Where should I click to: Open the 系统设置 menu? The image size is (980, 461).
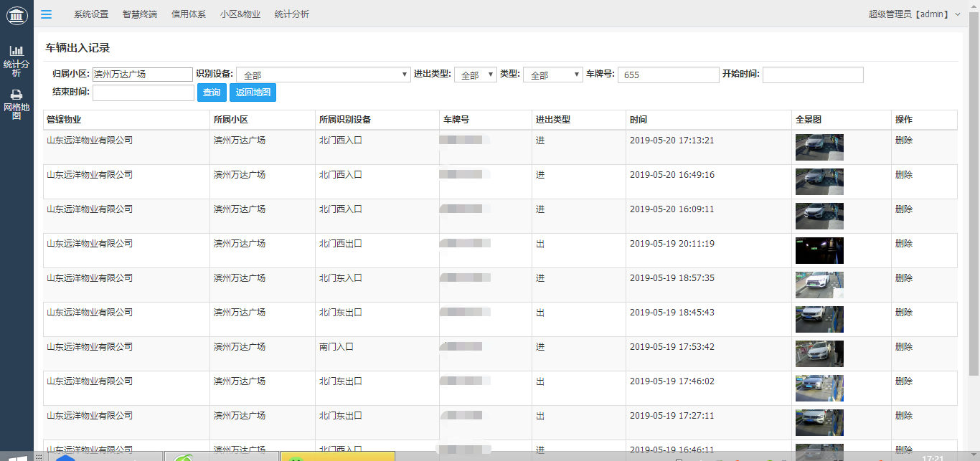(x=91, y=14)
